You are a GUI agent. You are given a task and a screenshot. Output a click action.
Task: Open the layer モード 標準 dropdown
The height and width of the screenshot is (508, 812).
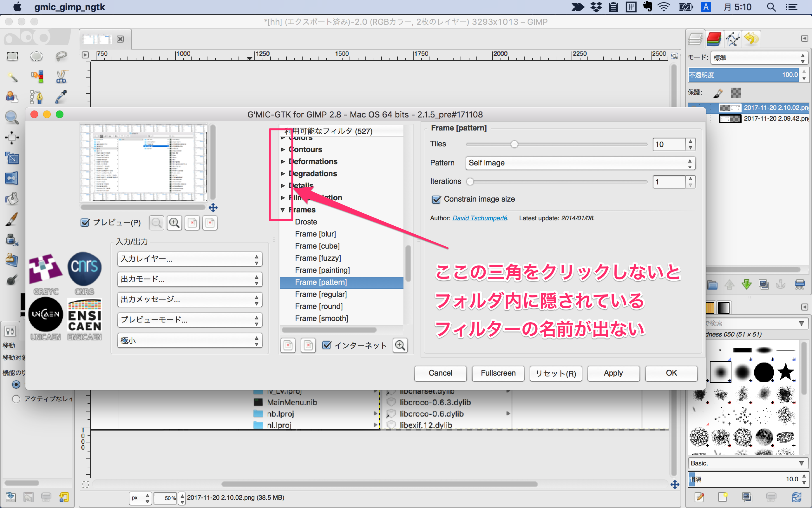759,58
